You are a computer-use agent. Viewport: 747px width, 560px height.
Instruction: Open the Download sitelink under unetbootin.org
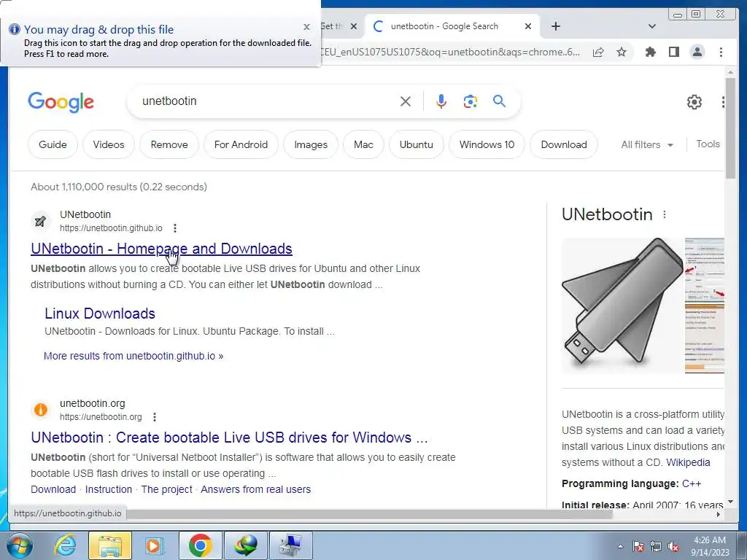tap(53, 489)
